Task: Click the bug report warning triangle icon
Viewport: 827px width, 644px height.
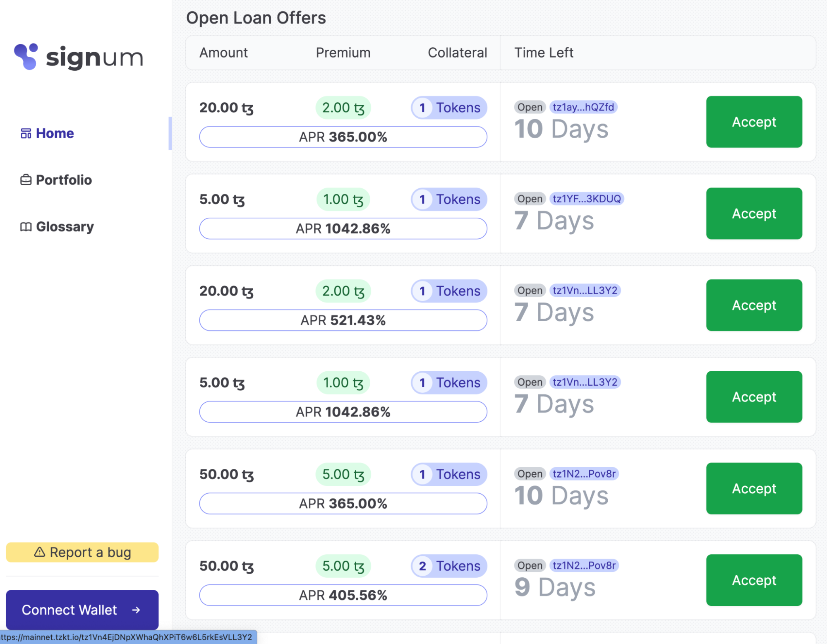Action: 40,552
